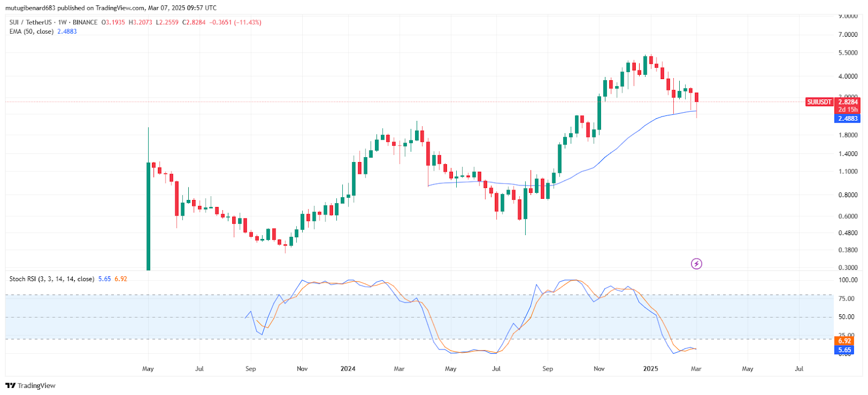Select the SUI / TetherUS symbol legend

[x=53, y=22]
